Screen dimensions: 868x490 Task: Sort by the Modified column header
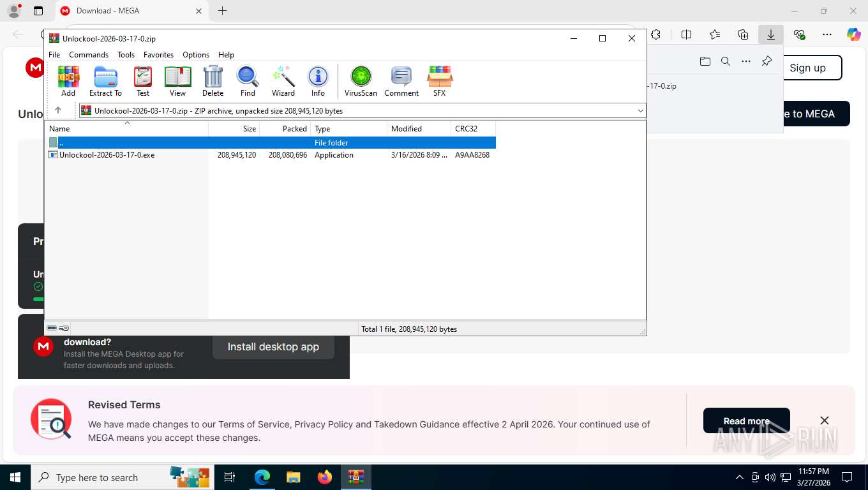pos(419,129)
